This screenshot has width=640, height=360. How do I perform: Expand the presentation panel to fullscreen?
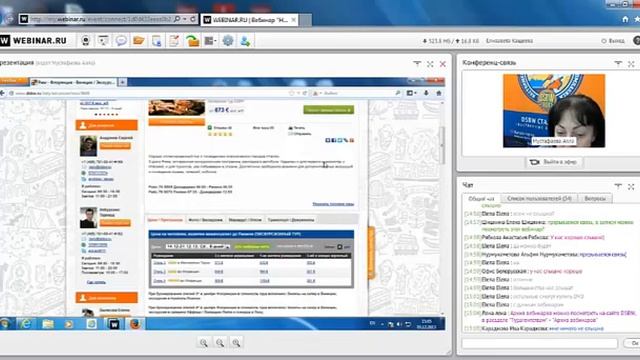430,64
